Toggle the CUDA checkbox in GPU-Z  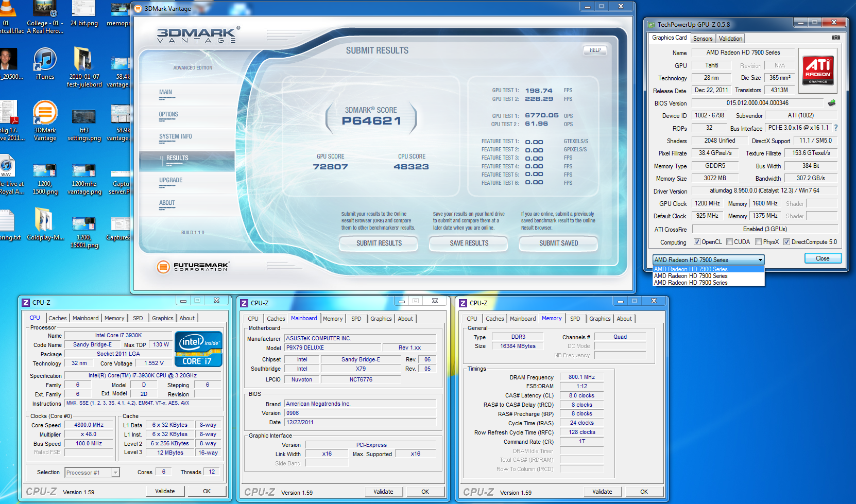[729, 242]
